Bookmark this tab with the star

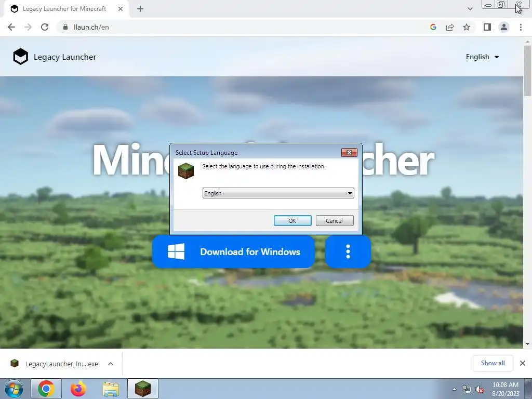click(x=467, y=27)
